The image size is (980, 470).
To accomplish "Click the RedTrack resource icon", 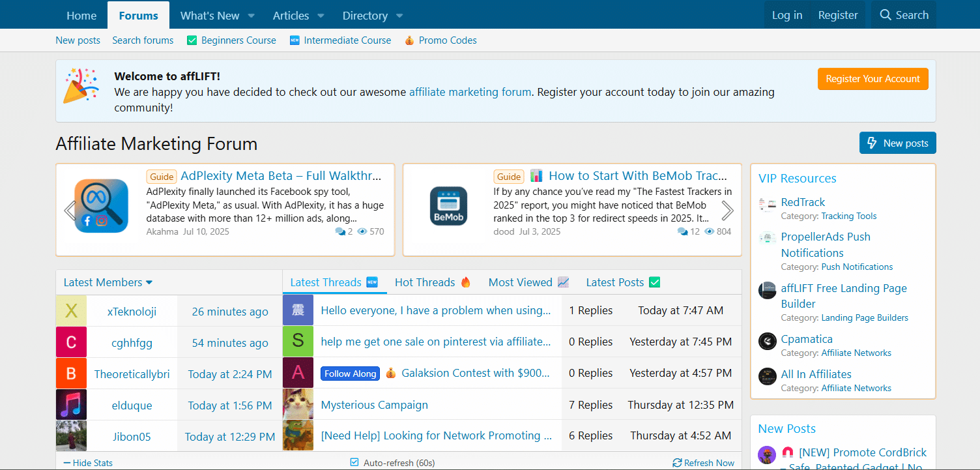I will pos(768,204).
